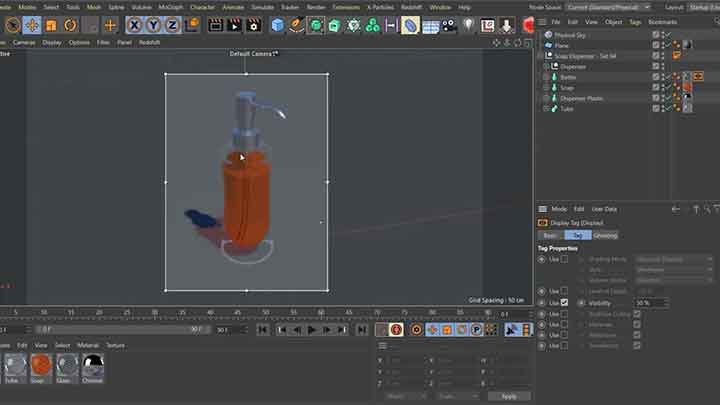Open the green Extrude generator icon
The image size is (720, 405).
[x=334, y=25]
